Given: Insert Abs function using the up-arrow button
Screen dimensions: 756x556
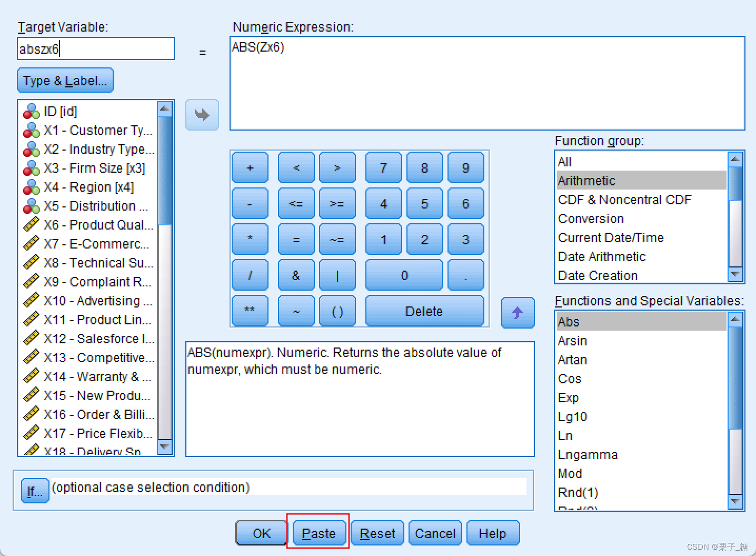Looking at the screenshot, I should [x=517, y=312].
